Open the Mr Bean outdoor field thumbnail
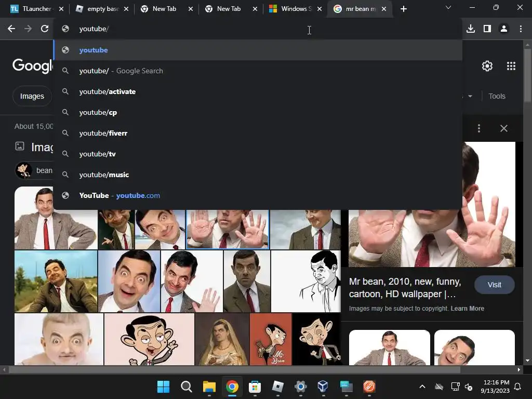 click(56, 281)
